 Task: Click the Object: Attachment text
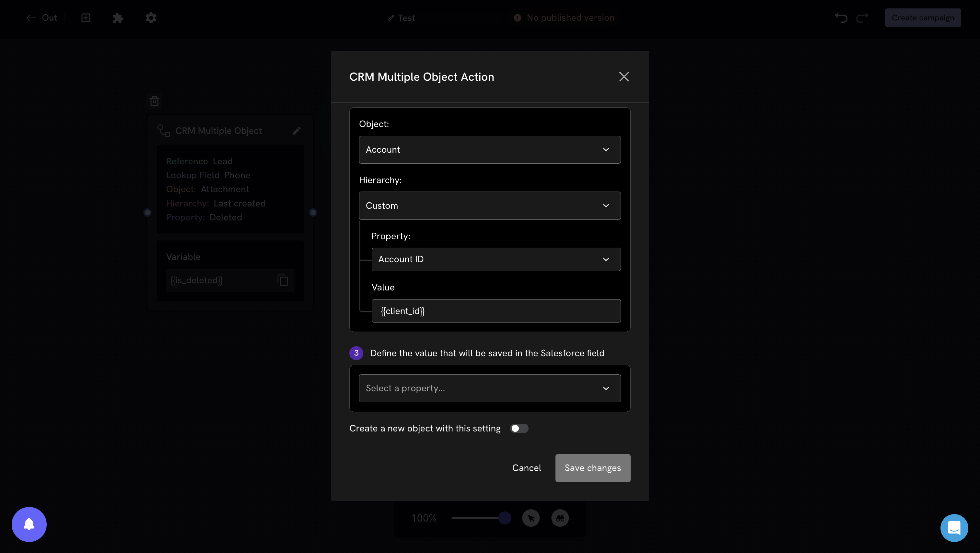207,190
